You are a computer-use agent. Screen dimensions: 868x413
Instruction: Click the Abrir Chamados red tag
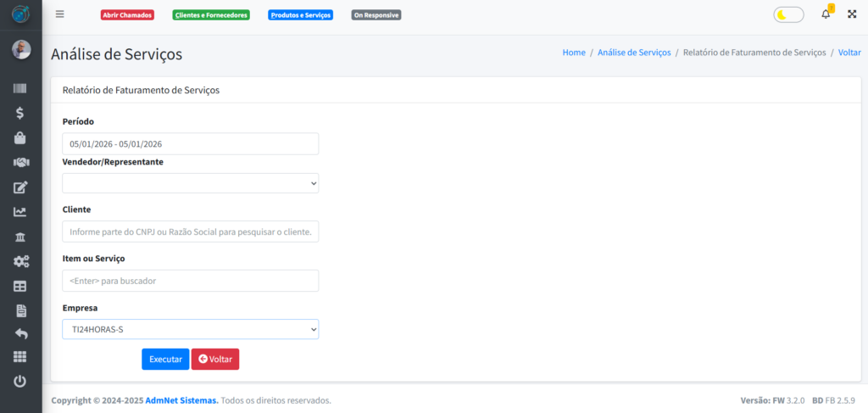pyautogui.click(x=127, y=15)
